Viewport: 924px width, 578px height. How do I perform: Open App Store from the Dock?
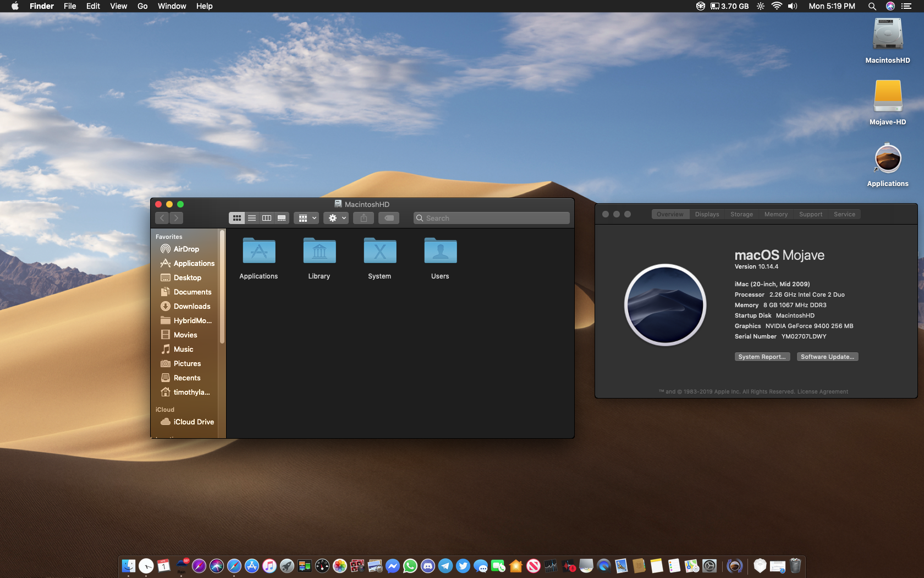(x=252, y=566)
